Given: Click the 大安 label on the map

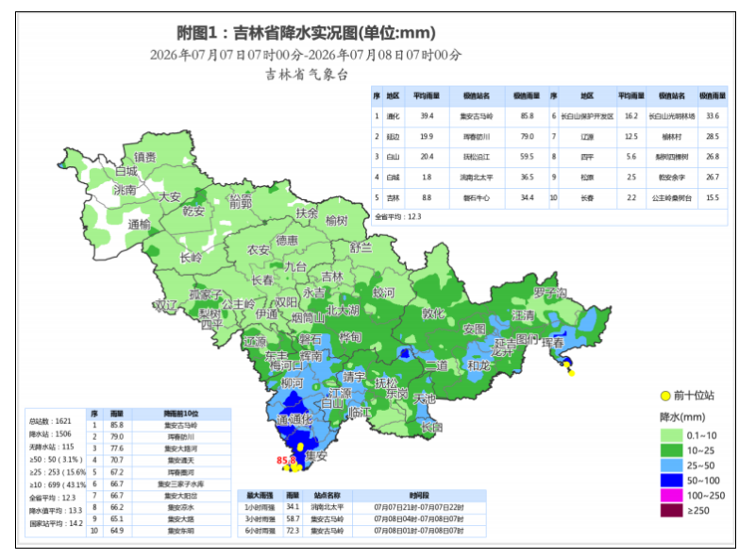Looking at the screenshot, I should click(170, 196).
